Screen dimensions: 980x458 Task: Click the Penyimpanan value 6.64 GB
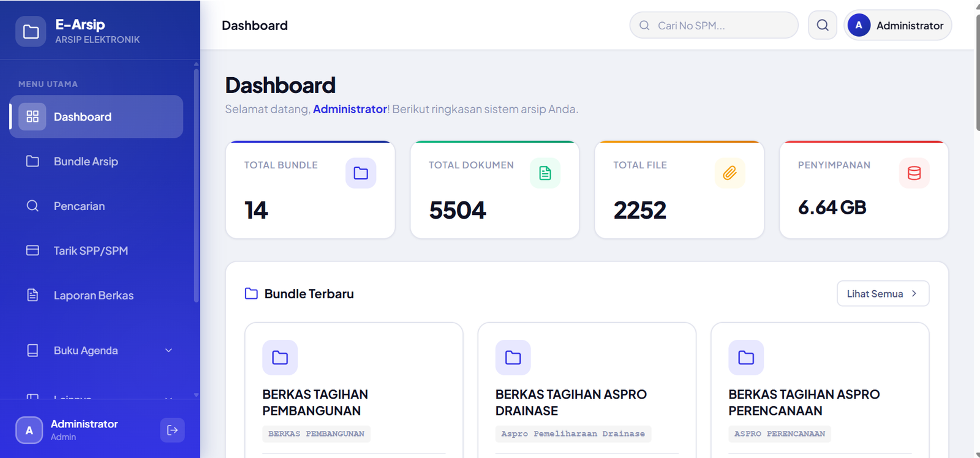pyautogui.click(x=832, y=208)
